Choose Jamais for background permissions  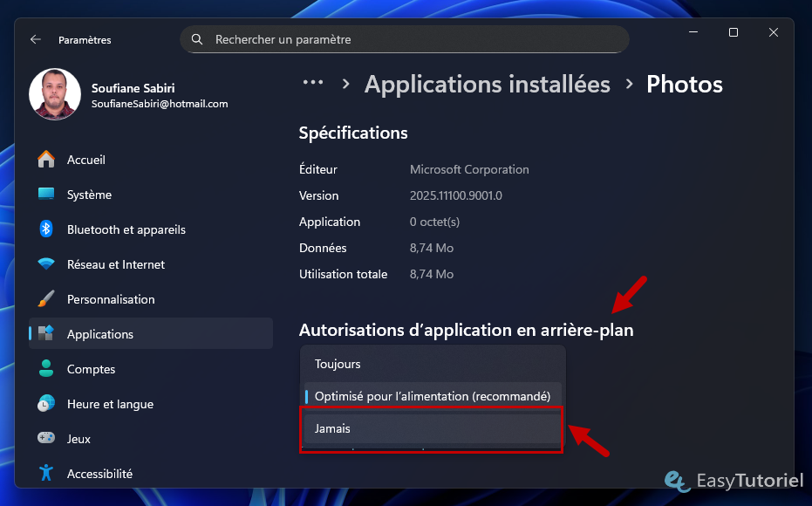pyautogui.click(x=431, y=428)
